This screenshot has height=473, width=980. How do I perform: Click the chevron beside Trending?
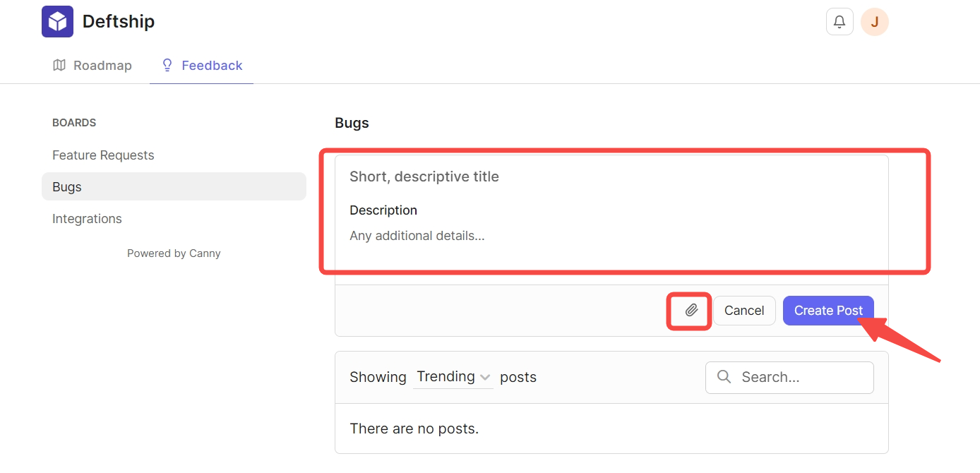pos(485,378)
